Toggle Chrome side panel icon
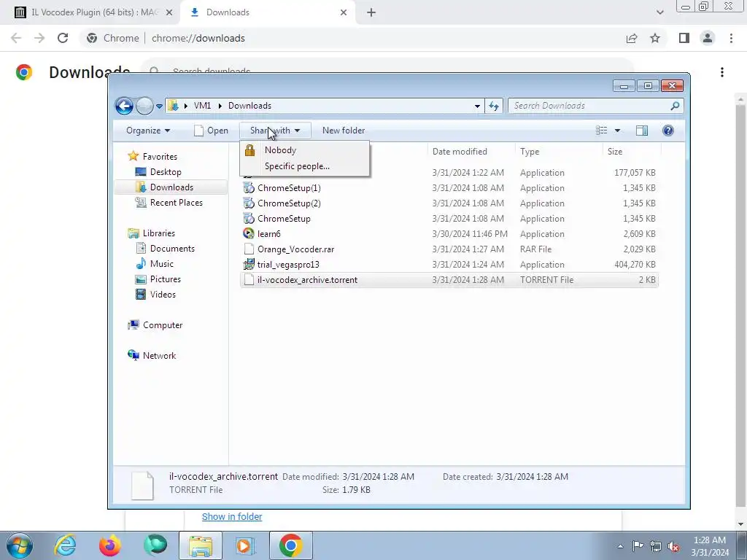 coord(684,38)
